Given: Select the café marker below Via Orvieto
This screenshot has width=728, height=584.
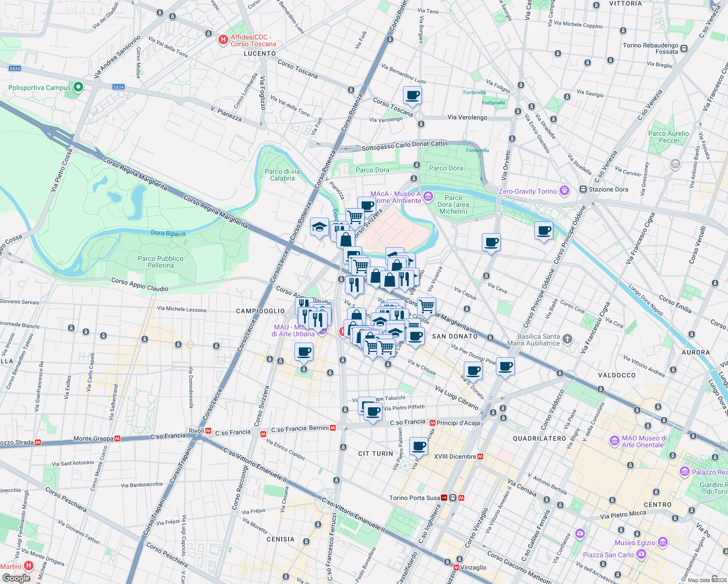Looking at the screenshot, I should 491,242.
